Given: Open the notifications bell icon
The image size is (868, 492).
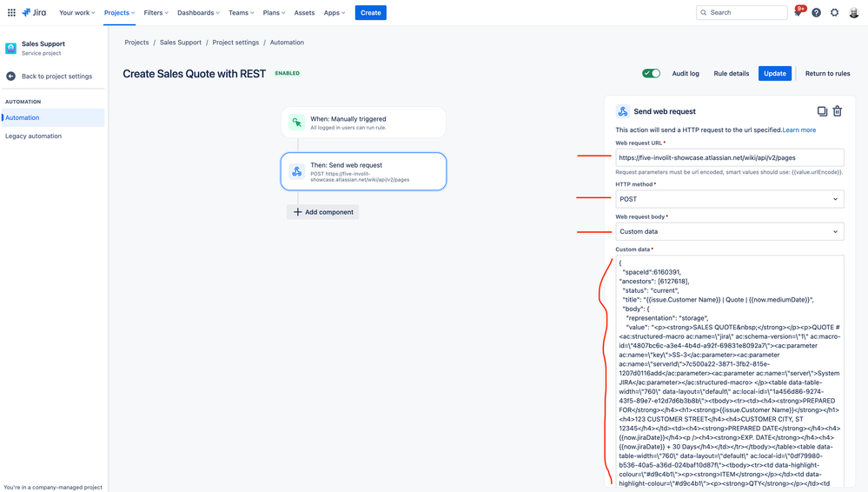Looking at the screenshot, I should [798, 12].
